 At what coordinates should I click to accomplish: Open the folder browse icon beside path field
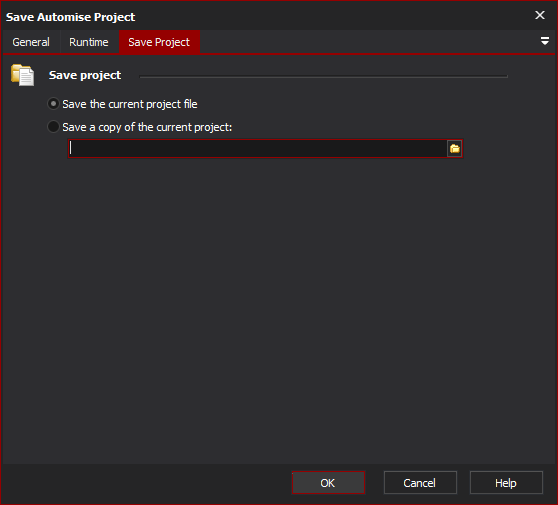(454, 148)
